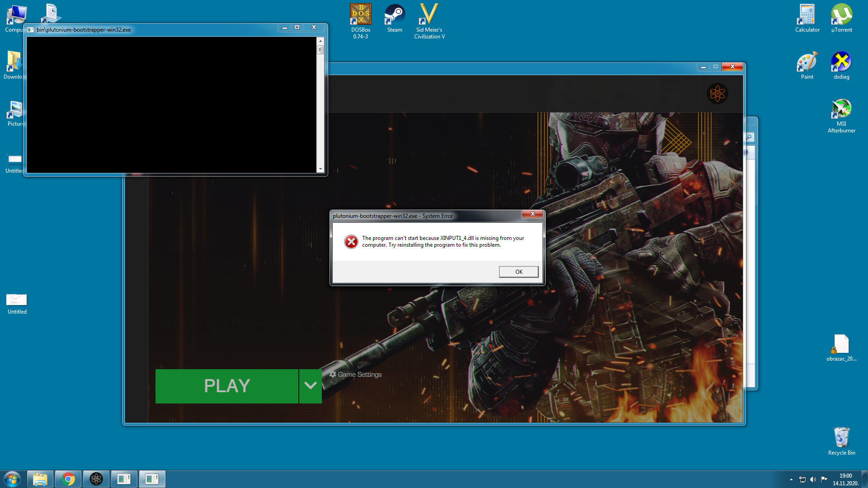
Task: Click the taskbar clock showing 19:00
Action: [845, 479]
